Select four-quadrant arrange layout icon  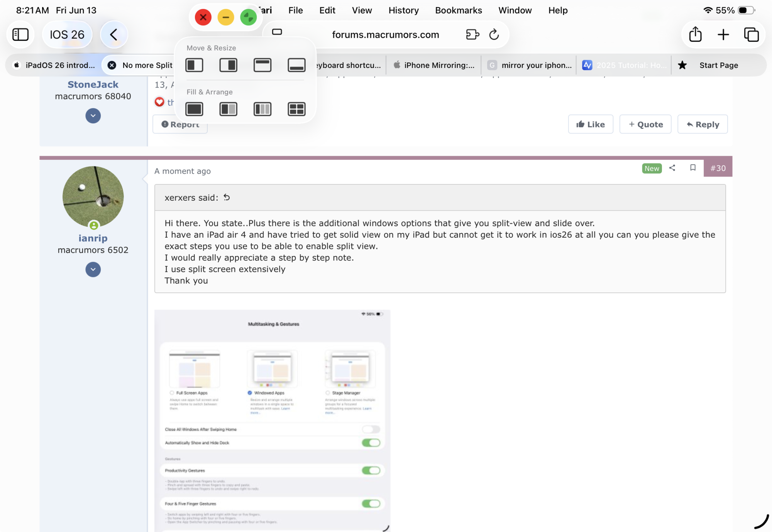coord(296,109)
